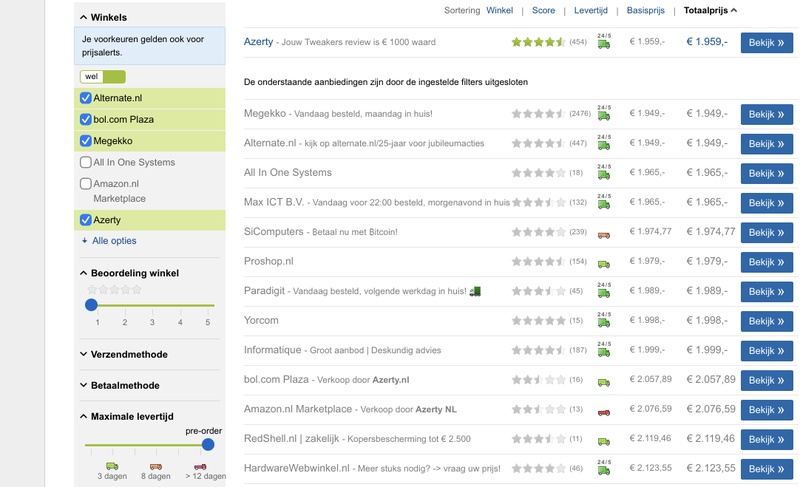This screenshot has height=487, width=800.
Task: Sort offers by Basisprijs
Action: pos(645,10)
